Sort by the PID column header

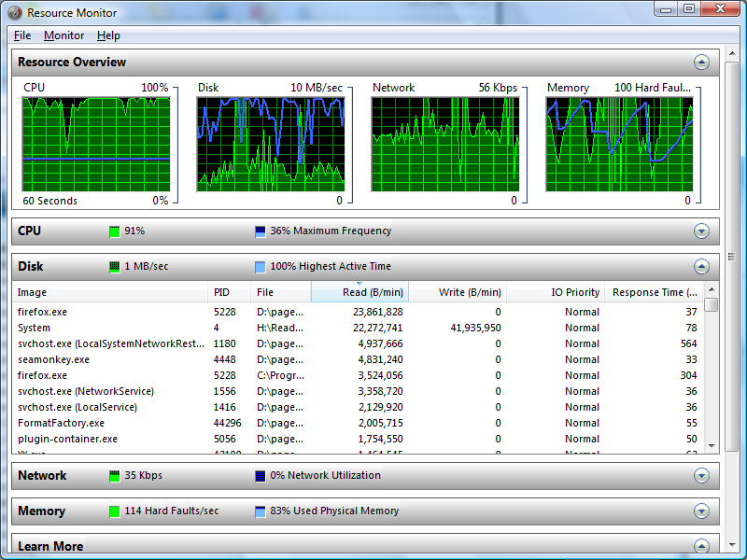229,292
